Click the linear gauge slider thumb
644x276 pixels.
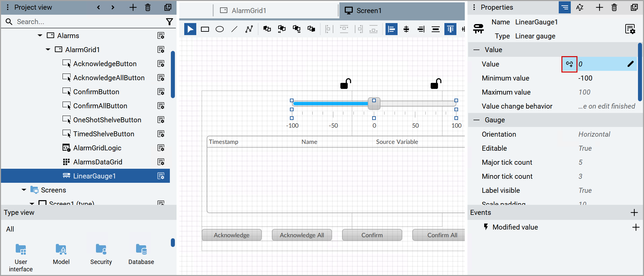374,104
